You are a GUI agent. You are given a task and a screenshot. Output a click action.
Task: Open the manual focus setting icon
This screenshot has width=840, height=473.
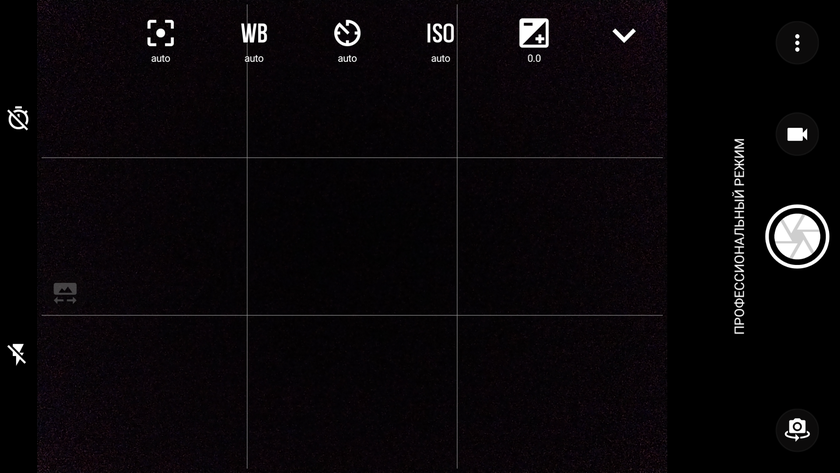[x=160, y=33]
